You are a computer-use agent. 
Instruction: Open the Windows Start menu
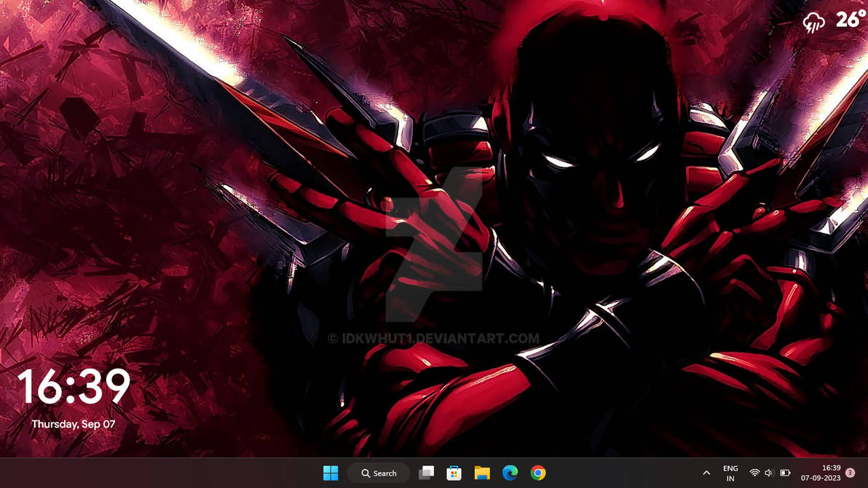tap(331, 473)
